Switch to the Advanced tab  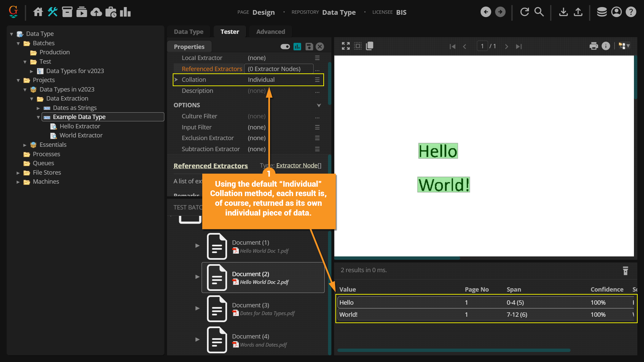click(x=270, y=32)
